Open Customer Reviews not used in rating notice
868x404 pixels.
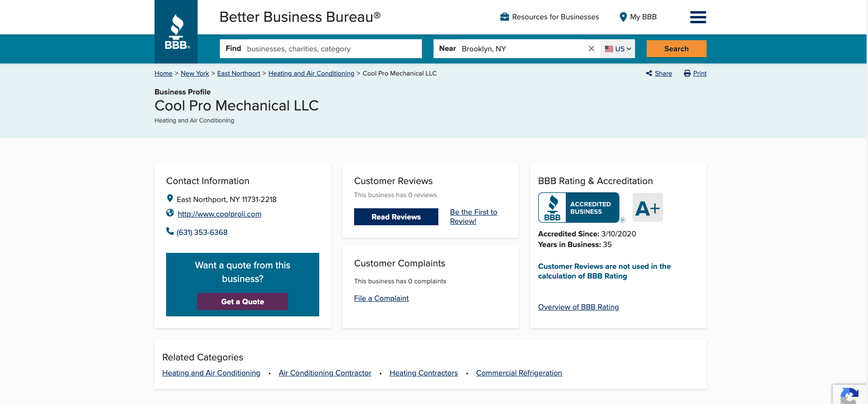point(604,271)
